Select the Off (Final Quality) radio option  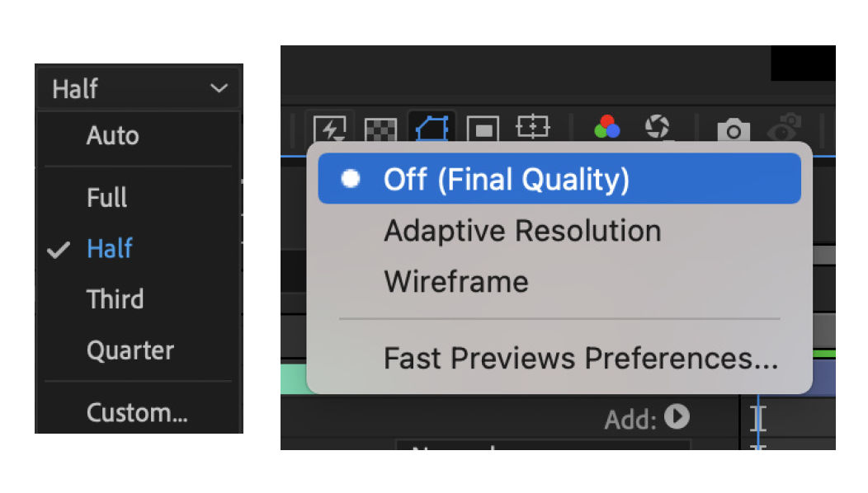[506, 179]
